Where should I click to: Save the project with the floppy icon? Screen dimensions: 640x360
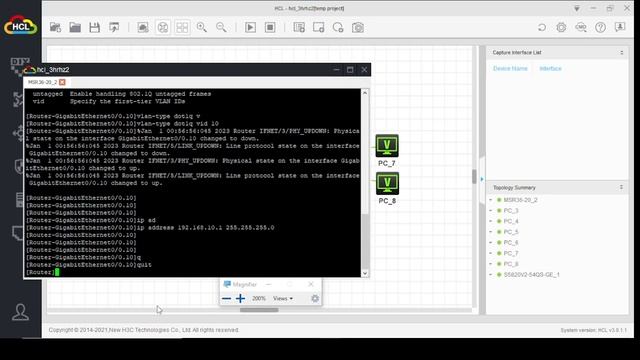coord(95,27)
